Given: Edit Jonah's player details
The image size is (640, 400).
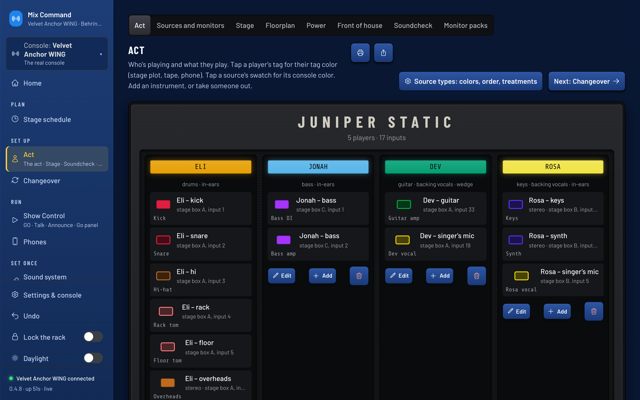Looking at the screenshot, I should [282, 276].
